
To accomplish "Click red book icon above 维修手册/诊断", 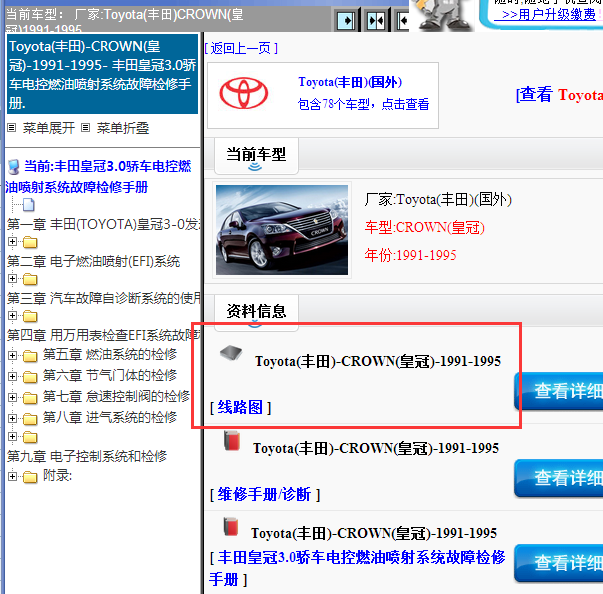I will (232, 441).
